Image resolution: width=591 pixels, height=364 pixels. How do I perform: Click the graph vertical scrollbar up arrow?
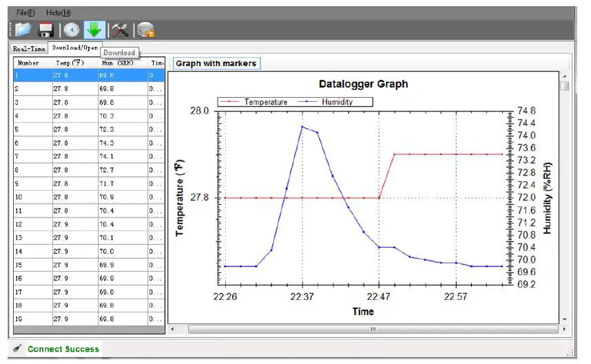pyautogui.click(x=564, y=76)
